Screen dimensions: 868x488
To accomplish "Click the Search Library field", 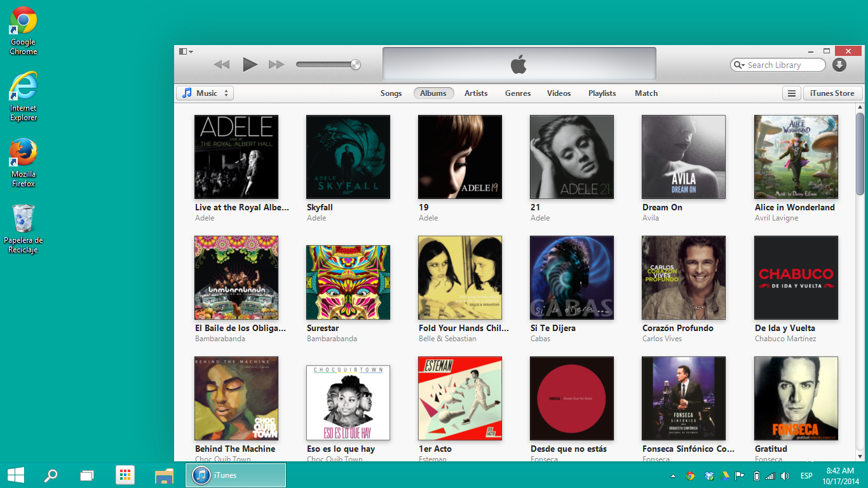I will coord(778,65).
